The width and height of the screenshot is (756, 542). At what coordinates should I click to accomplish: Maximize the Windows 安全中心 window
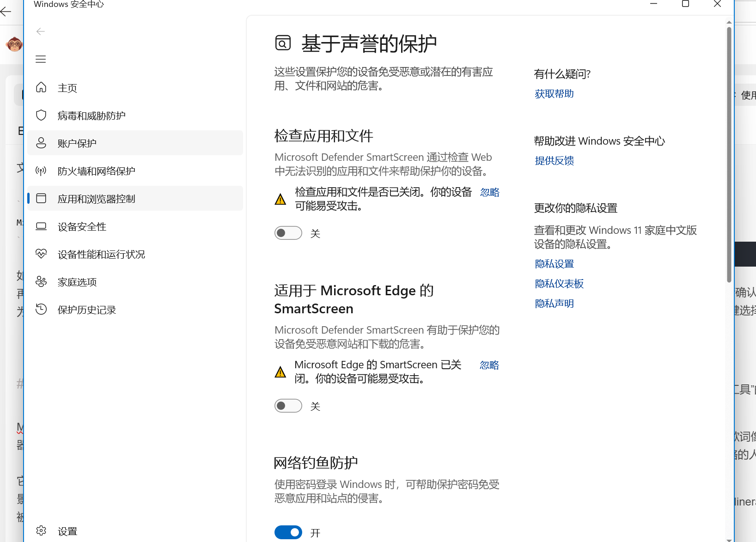(x=685, y=4)
